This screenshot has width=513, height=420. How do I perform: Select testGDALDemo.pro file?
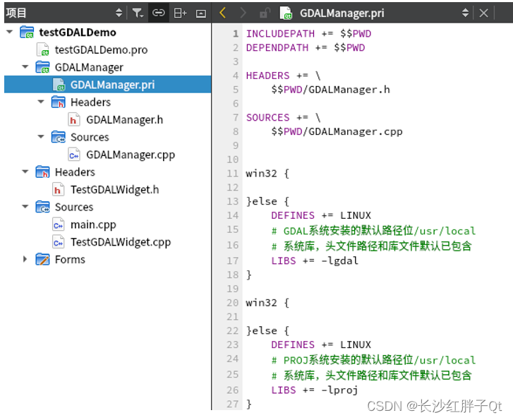point(101,49)
